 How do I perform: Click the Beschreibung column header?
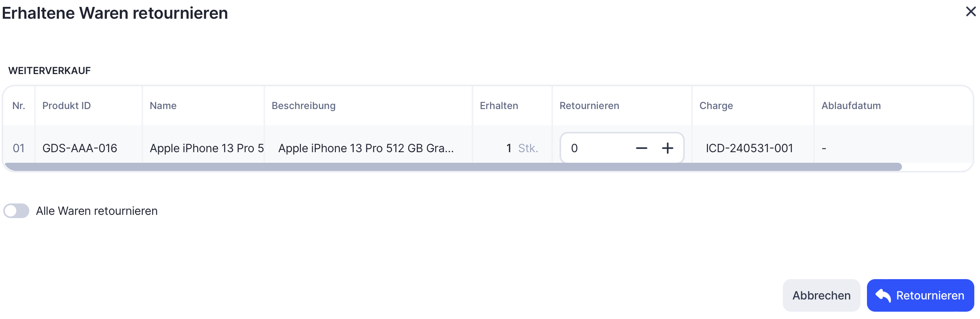pyautogui.click(x=303, y=106)
